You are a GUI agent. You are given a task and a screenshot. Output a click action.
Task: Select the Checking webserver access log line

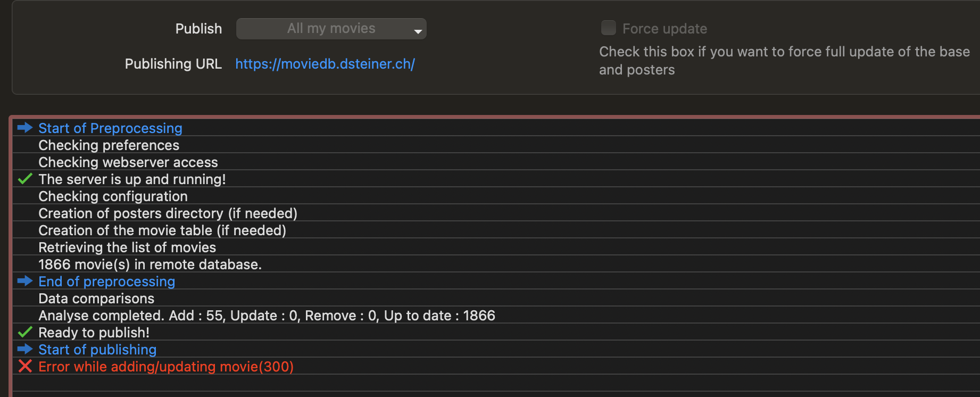(x=128, y=162)
